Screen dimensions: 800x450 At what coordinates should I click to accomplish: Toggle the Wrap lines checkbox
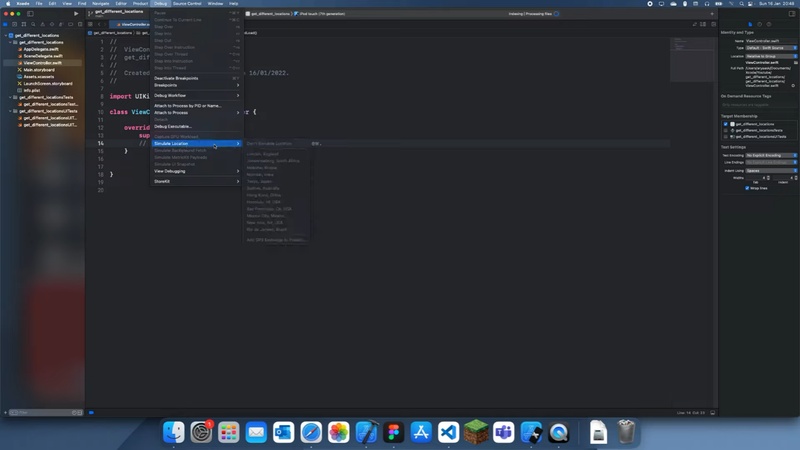[x=747, y=188]
